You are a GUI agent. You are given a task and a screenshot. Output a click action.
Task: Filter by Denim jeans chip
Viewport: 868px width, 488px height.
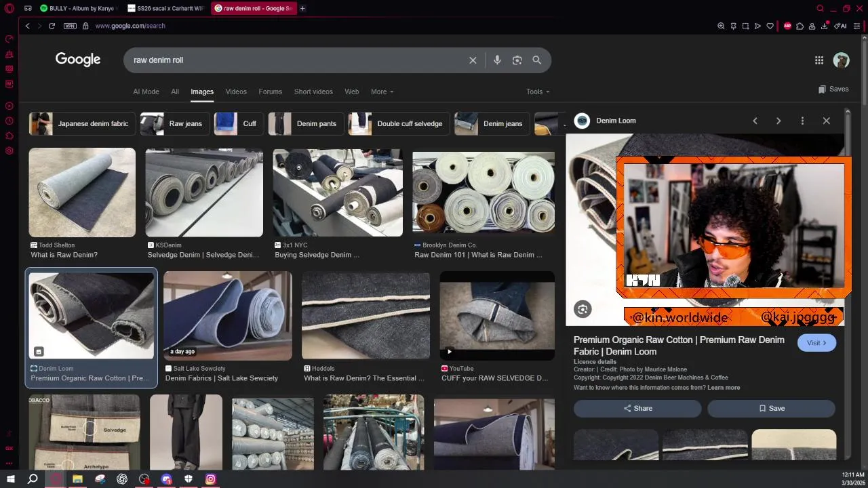pyautogui.click(x=492, y=124)
